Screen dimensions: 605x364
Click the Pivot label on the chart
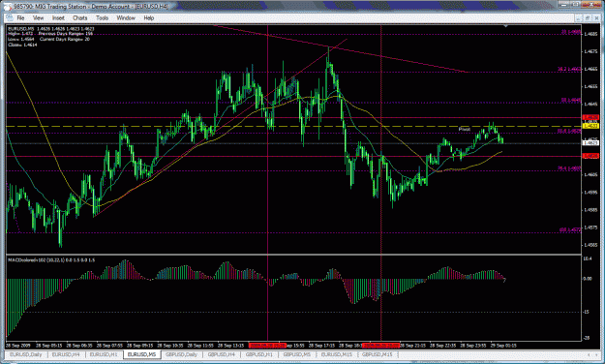click(x=465, y=130)
